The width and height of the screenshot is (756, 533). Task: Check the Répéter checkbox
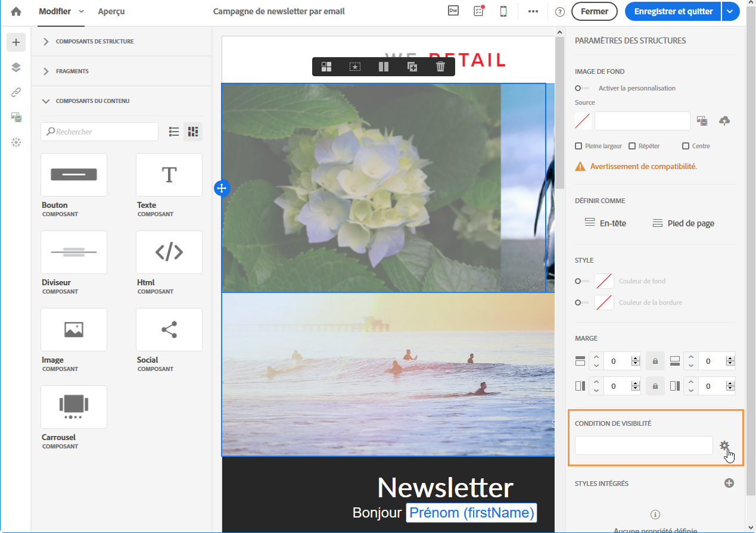(x=632, y=146)
